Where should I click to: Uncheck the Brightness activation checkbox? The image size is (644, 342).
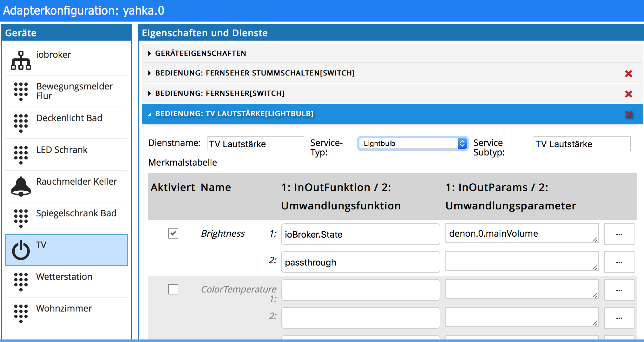(173, 233)
